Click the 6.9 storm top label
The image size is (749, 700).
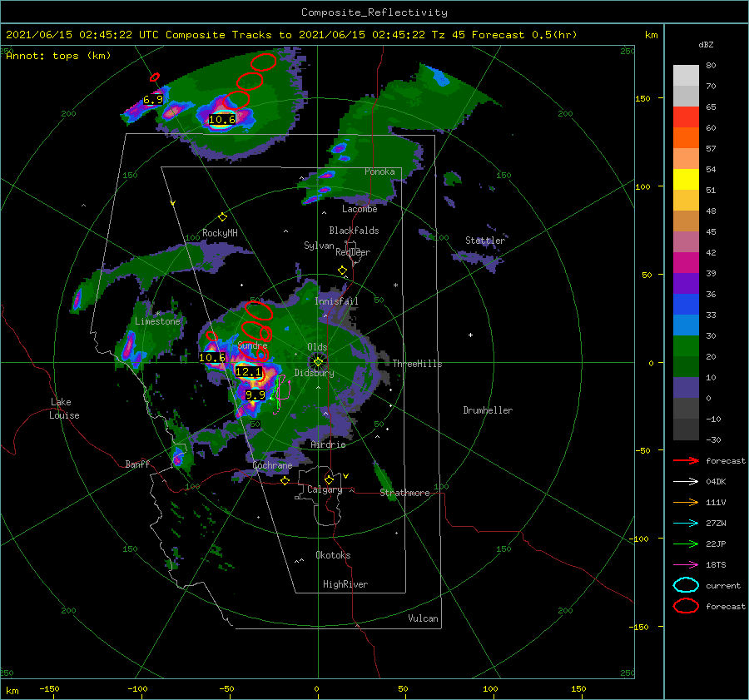point(153,100)
